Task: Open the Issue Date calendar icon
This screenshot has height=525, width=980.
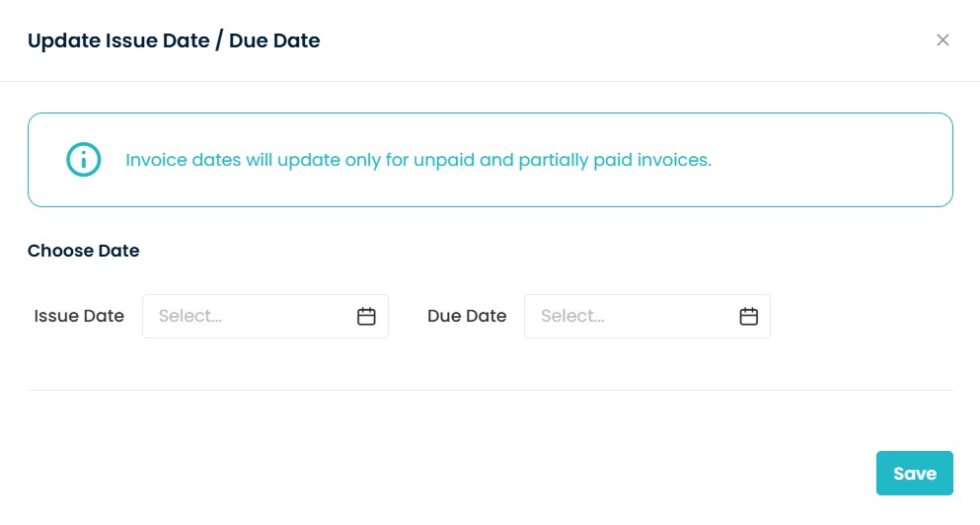Action: [366, 317]
